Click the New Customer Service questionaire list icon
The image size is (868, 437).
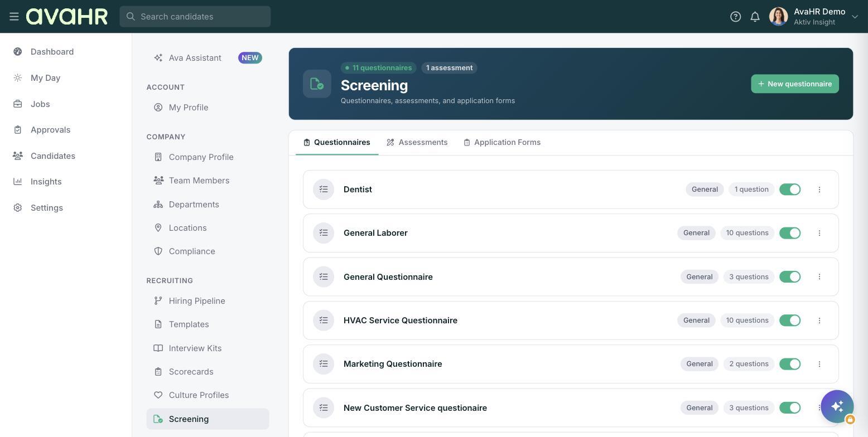(324, 408)
